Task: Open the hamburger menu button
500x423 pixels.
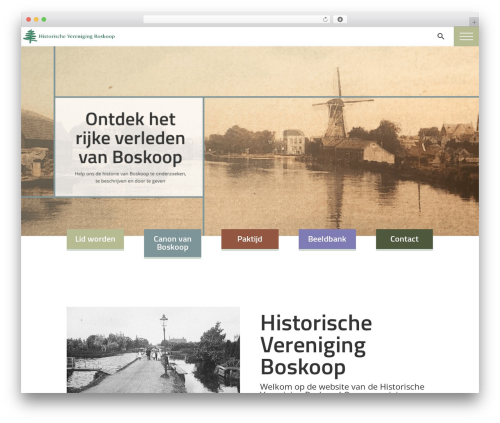Action: click(x=466, y=36)
